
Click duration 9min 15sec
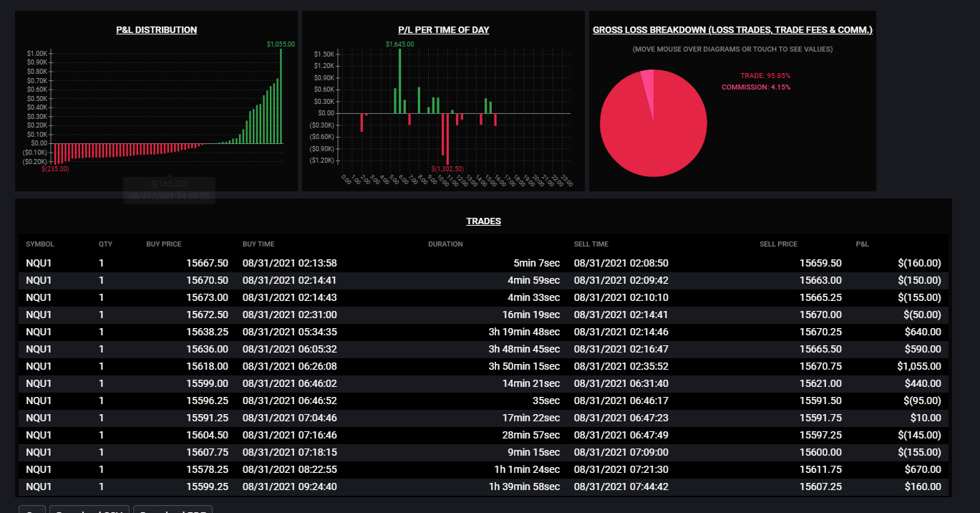(x=533, y=452)
